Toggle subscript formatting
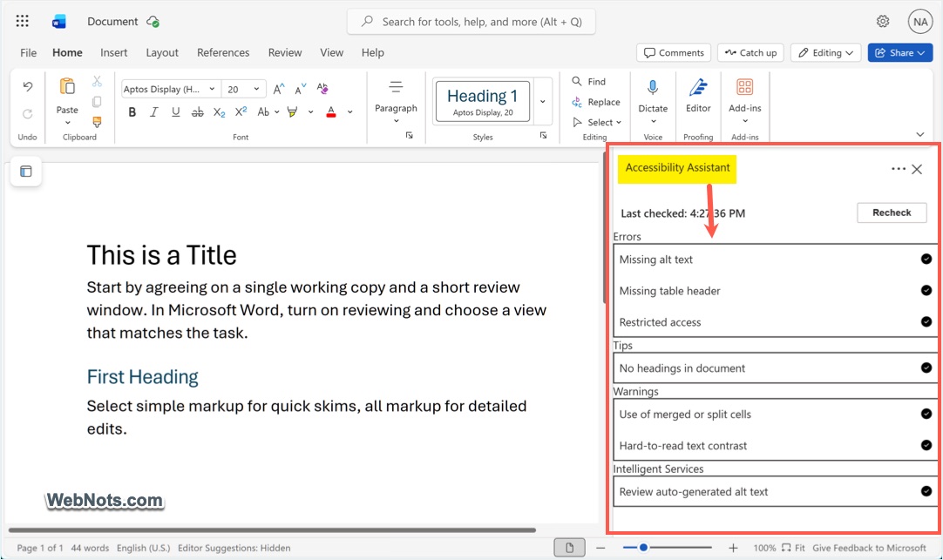Image resolution: width=943 pixels, height=560 pixels. (220, 111)
